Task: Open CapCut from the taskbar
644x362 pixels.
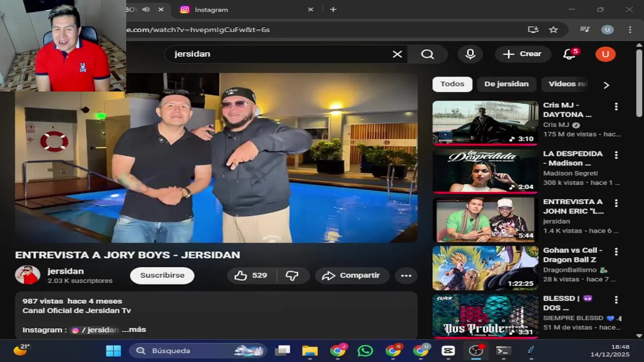Action: (448, 351)
